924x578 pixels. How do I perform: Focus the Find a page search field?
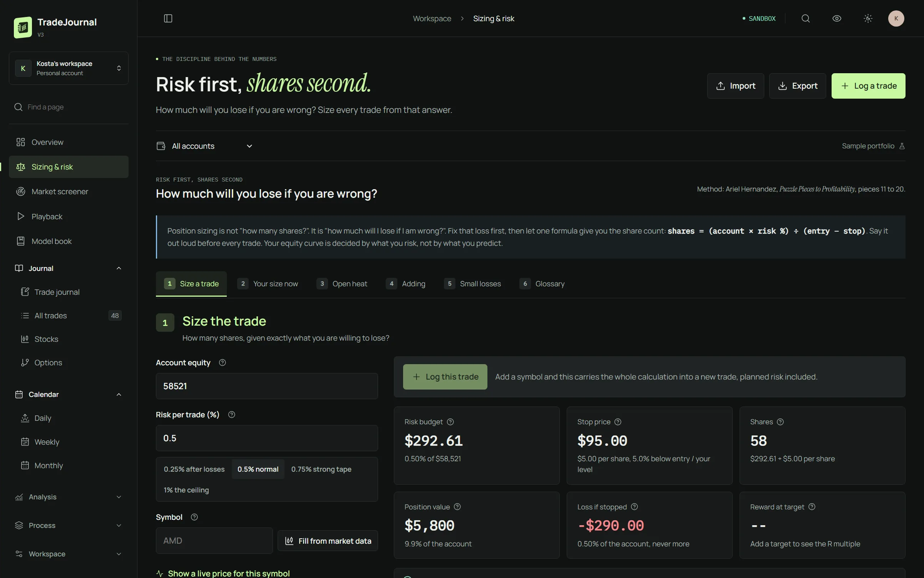point(69,107)
